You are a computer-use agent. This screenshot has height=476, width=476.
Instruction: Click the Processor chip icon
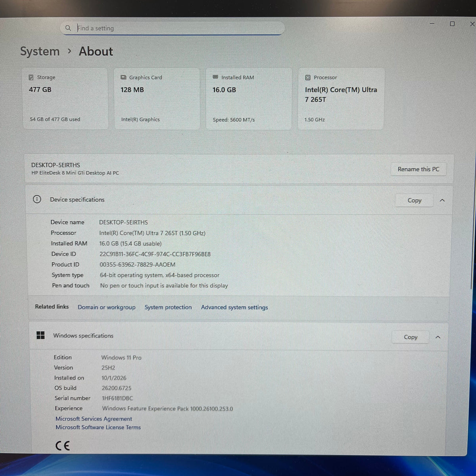(x=308, y=77)
